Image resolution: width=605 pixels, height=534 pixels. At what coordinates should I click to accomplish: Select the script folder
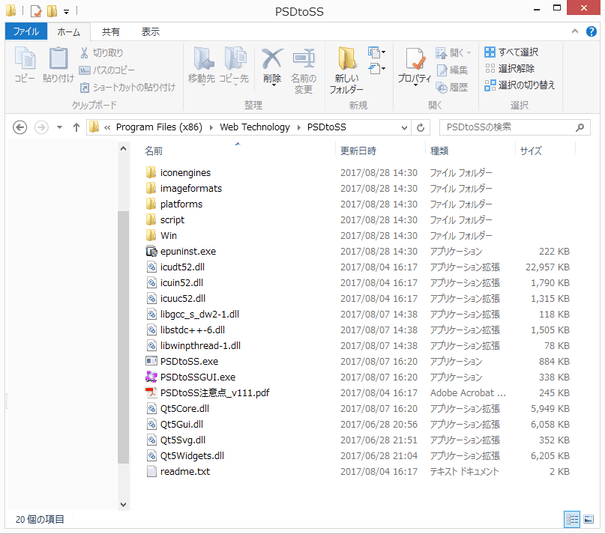(x=357, y=220)
